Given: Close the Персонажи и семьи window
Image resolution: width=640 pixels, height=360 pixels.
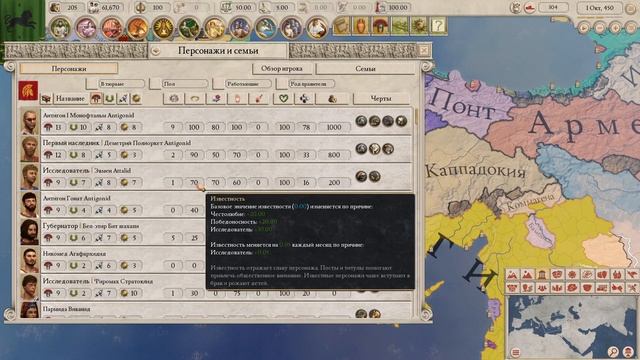Looking at the screenshot, I should [x=424, y=51].
